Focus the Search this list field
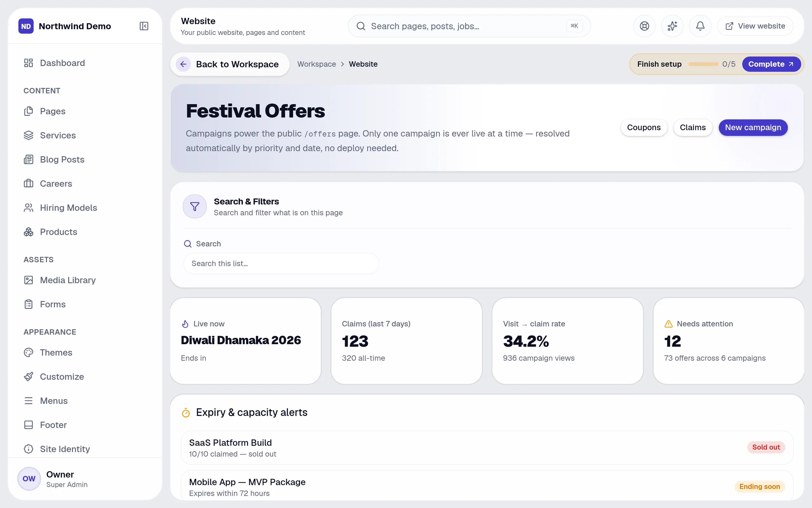This screenshot has height=508, width=812. coord(281,264)
